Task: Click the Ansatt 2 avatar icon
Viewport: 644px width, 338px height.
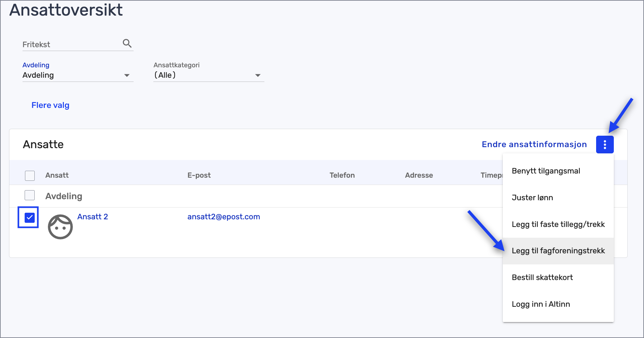Action: [x=60, y=227]
